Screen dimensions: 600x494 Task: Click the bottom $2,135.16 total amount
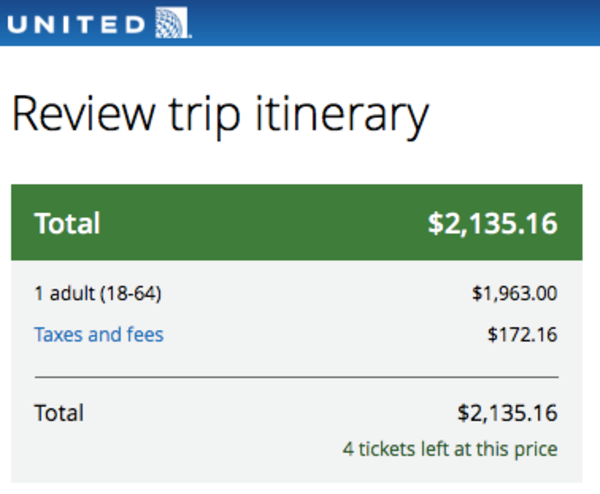(507, 412)
